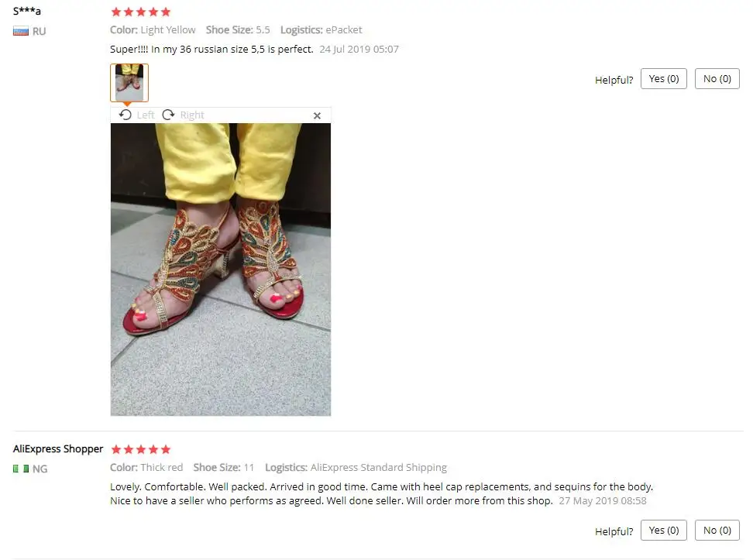Select the sandal review thumbnail image
This screenshot has height=560, width=753.
(129, 83)
